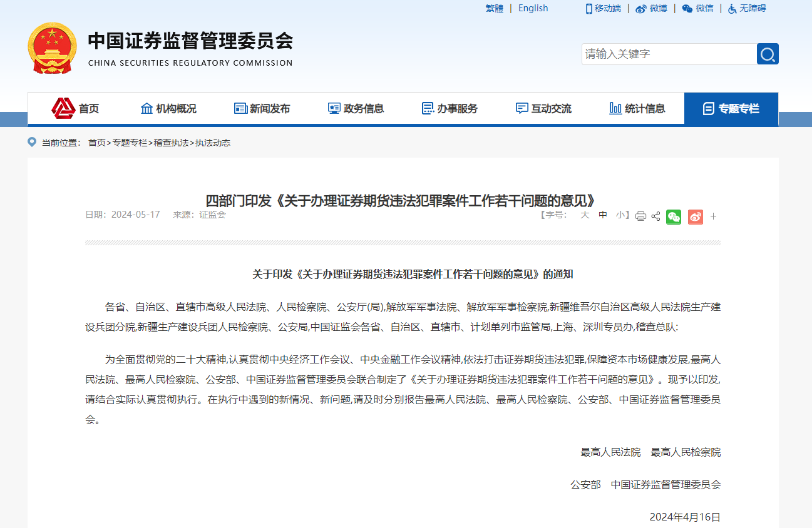
Task: Click the article title 四部门印发
Action: [x=399, y=201]
